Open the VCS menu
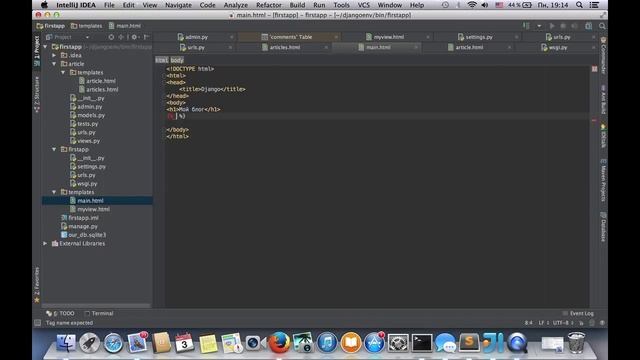 point(363,5)
